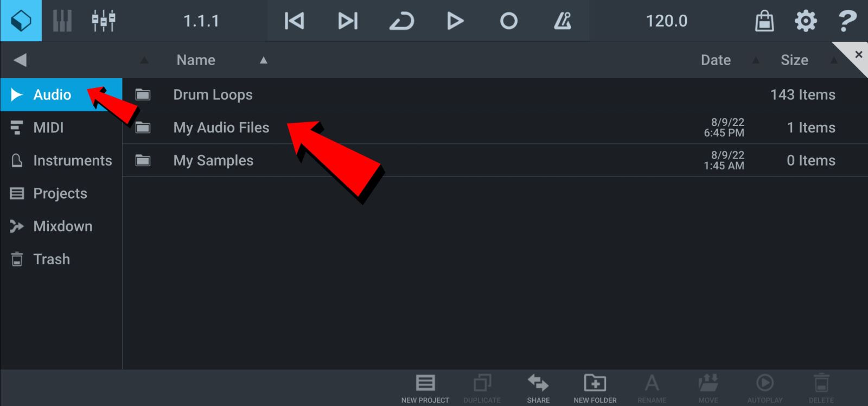868x406 pixels.
Task: Switch to the MIDI category
Action: 48,128
